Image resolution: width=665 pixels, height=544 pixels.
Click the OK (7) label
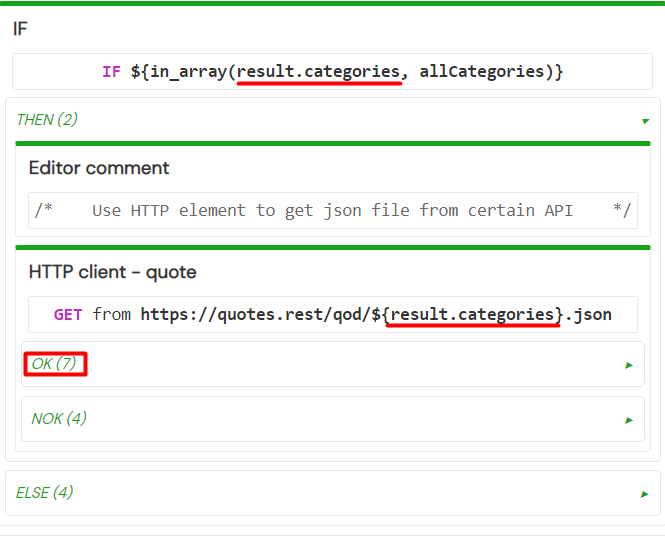tap(54, 364)
